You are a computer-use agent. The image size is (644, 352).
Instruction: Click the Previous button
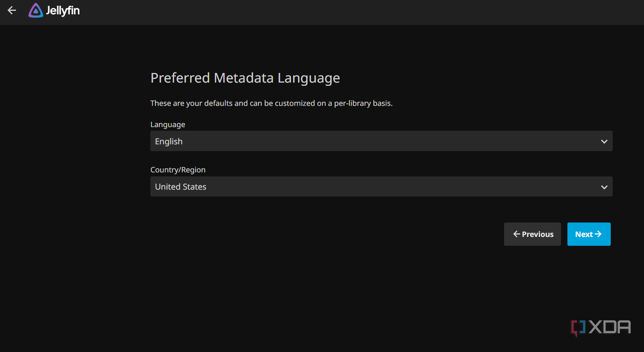pyautogui.click(x=533, y=234)
